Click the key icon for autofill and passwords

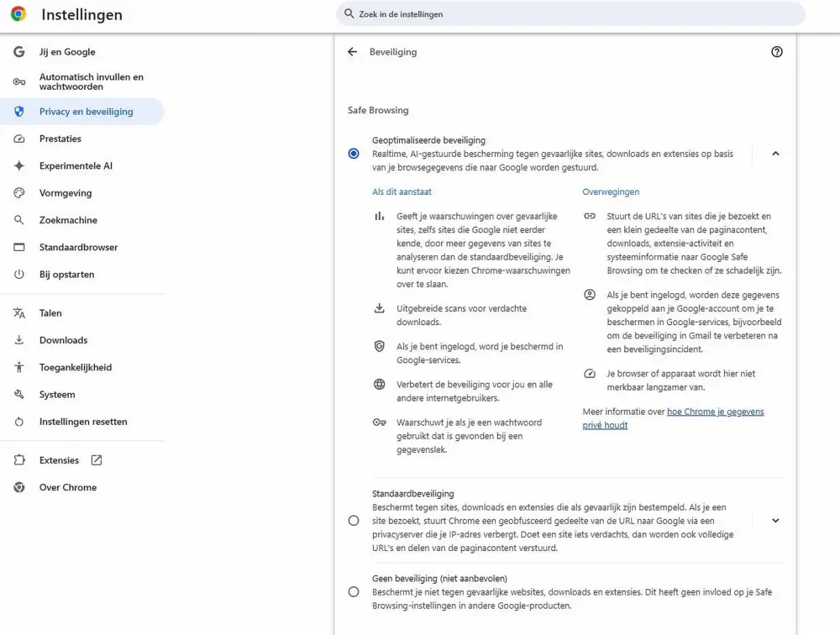click(19, 82)
